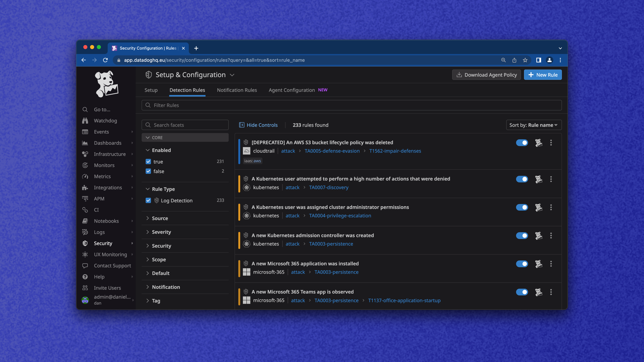
Task: Open Security in the sidebar
Action: (103, 243)
